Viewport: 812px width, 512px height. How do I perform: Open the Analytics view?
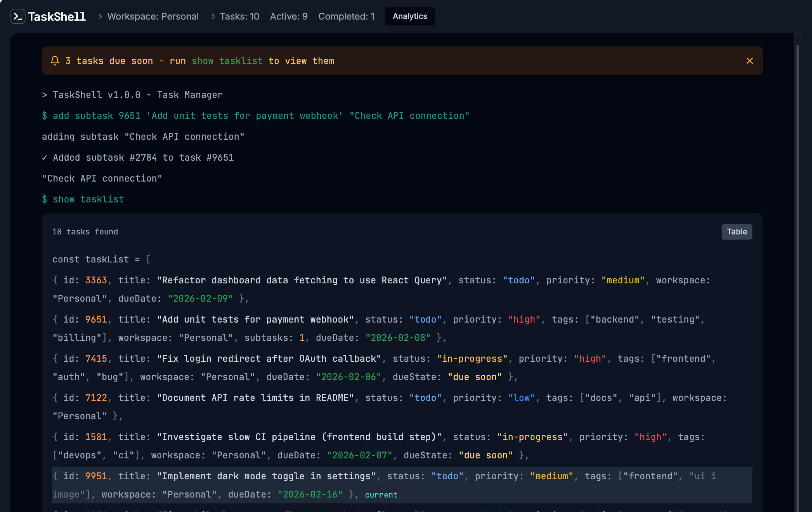(409, 16)
